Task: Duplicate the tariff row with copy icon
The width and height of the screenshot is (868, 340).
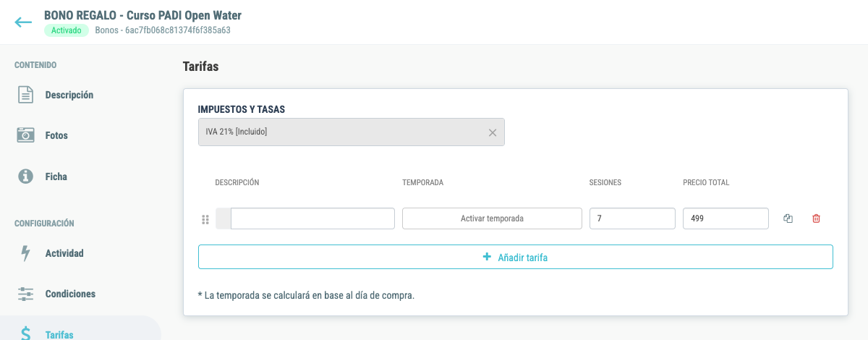Action: pyautogui.click(x=788, y=218)
